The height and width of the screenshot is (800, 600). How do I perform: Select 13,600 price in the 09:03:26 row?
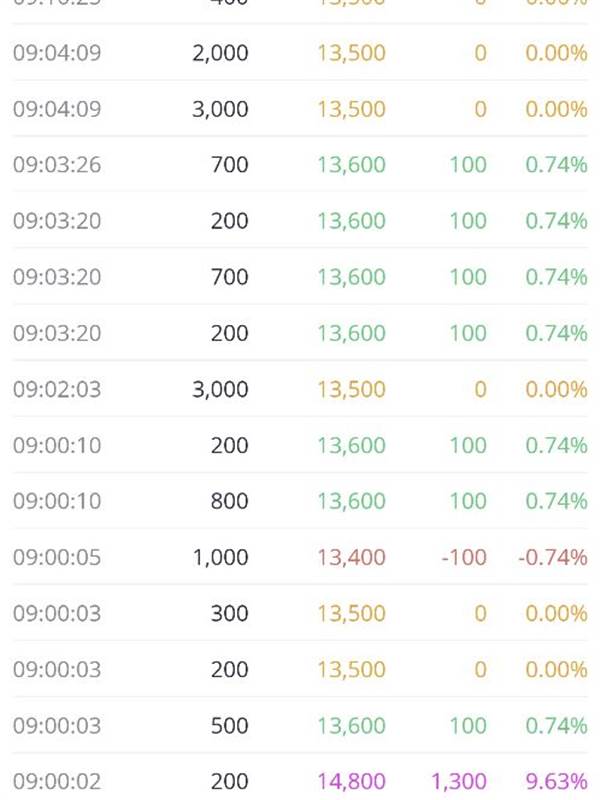coord(351,165)
